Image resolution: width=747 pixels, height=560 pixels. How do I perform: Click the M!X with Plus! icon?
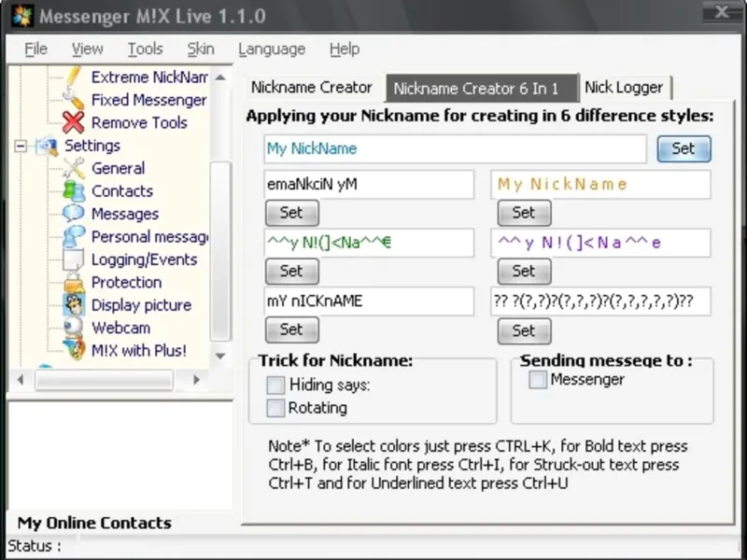pos(74,350)
